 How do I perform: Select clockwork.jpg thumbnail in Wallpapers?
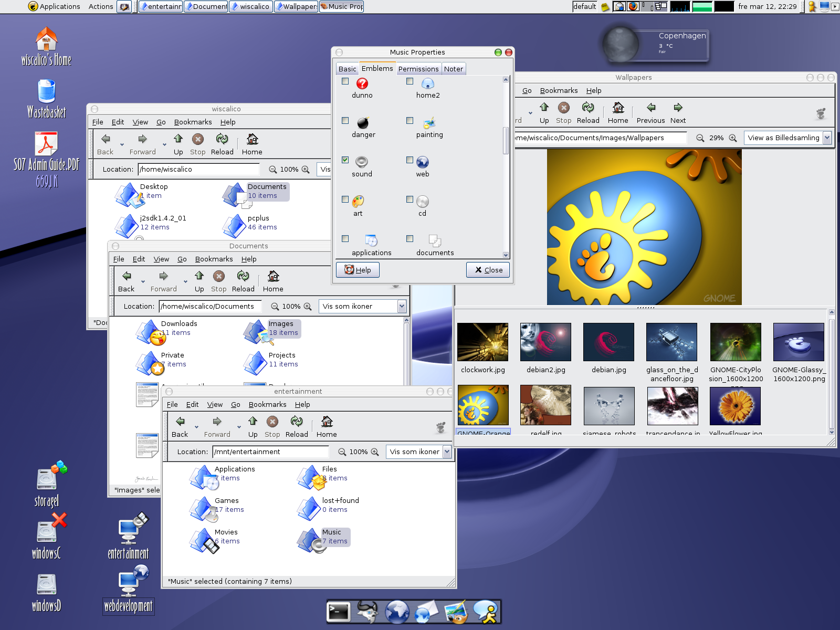coord(482,342)
